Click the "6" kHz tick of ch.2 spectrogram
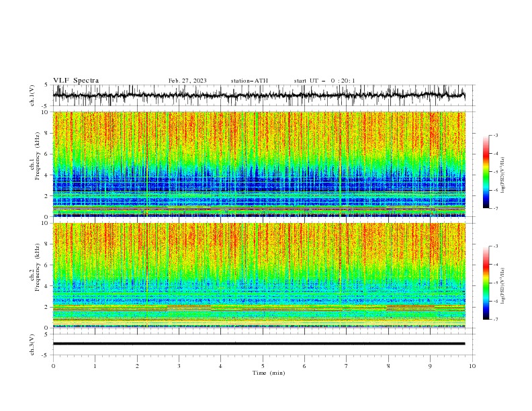Image resolution: width=532 pixels, height=411 pixels. pos(47,265)
